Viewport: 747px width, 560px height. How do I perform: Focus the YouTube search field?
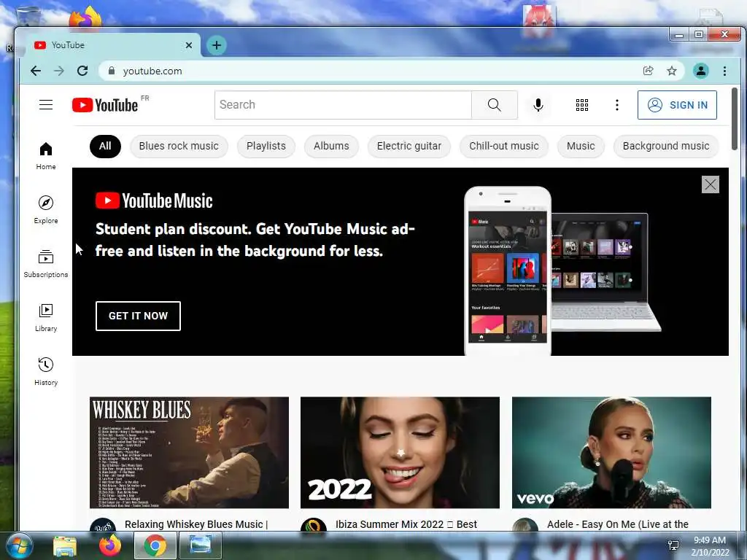click(x=343, y=105)
